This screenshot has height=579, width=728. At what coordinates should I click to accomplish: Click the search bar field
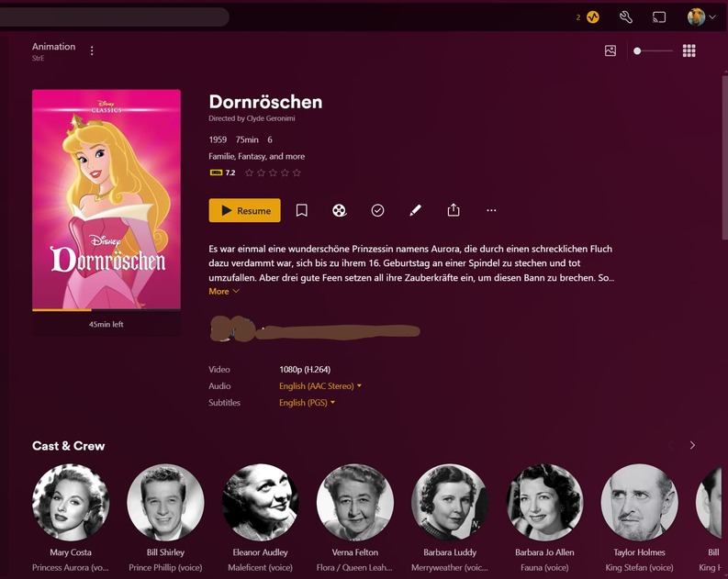coord(115,17)
